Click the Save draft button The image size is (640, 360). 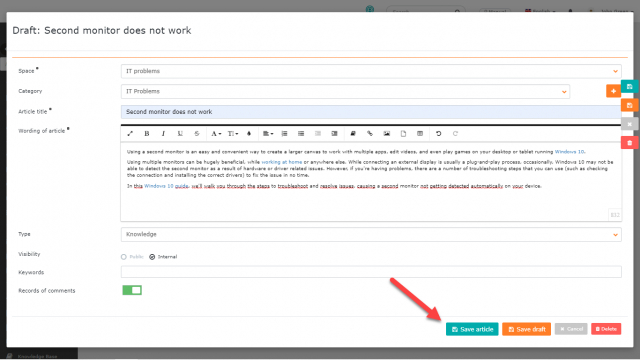pos(527,329)
